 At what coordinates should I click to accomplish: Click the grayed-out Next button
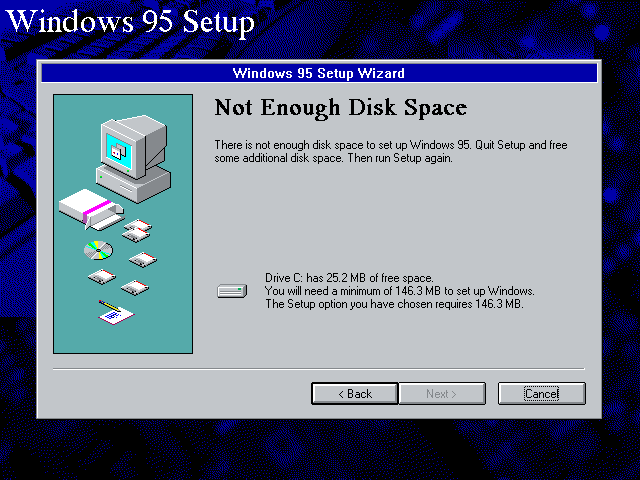pyautogui.click(x=442, y=393)
